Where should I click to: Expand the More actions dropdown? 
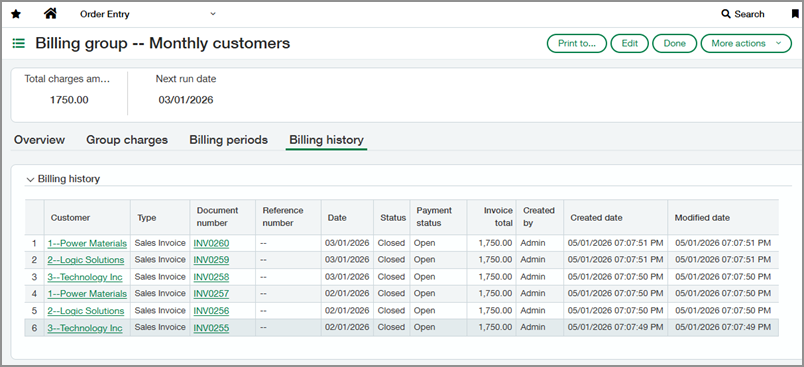[x=746, y=44]
